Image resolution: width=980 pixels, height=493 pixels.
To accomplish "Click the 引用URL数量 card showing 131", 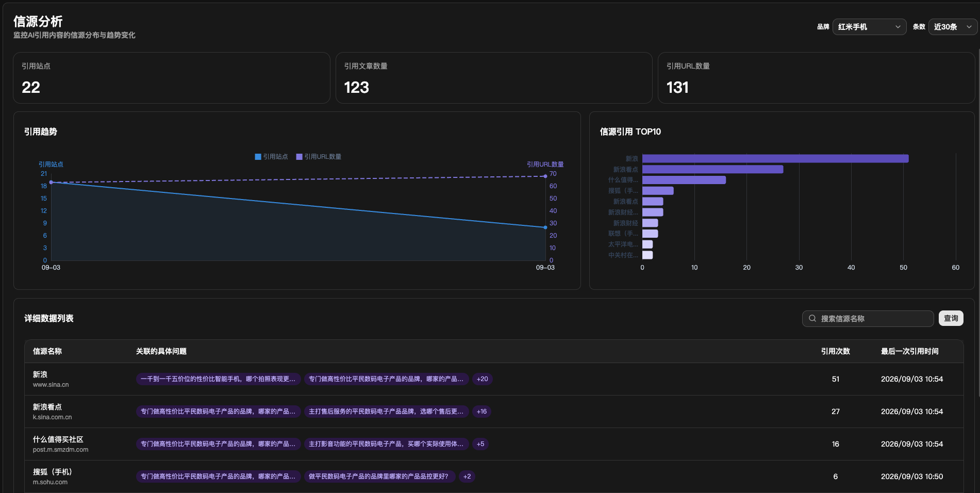I will (816, 78).
